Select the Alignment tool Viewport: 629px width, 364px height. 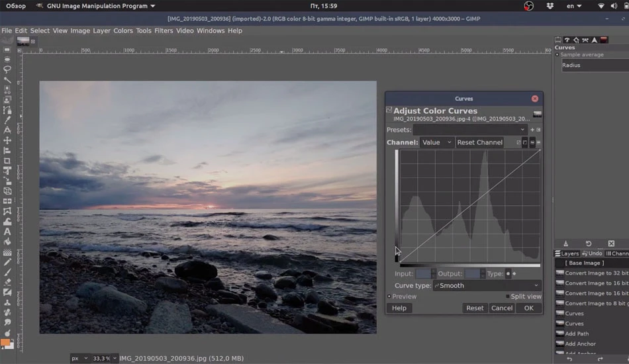[7, 151]
